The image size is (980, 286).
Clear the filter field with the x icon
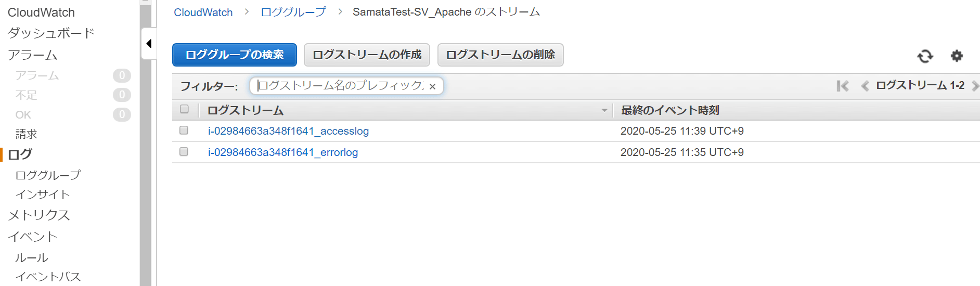(432, 87)
